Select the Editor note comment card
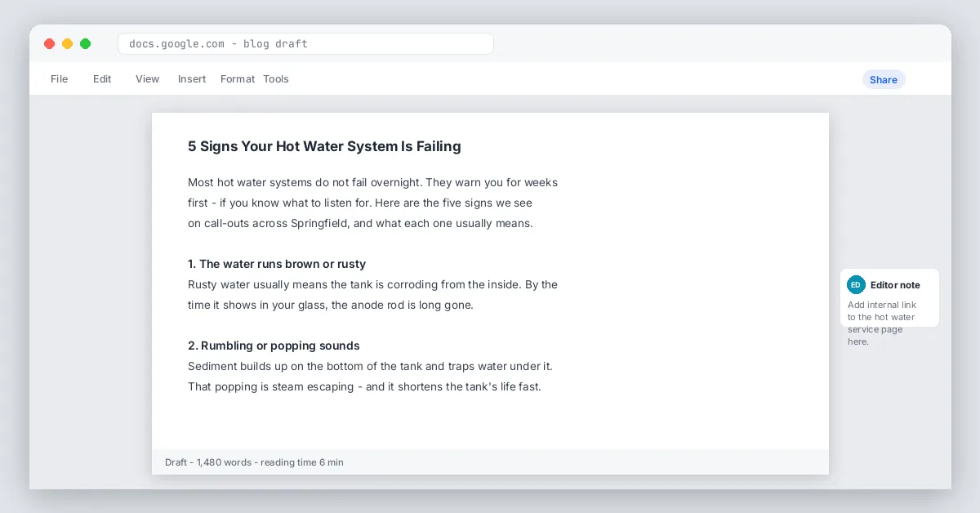 (x=889, y=298)
